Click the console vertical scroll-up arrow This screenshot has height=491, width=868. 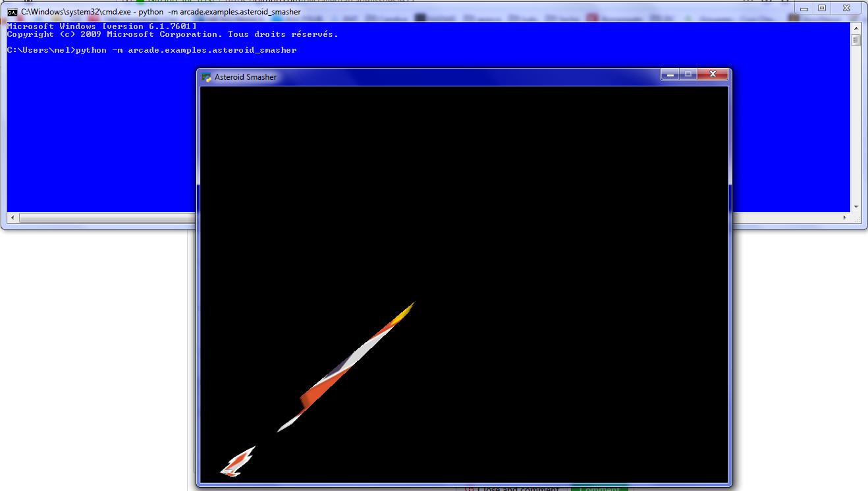tap(855, 27)
